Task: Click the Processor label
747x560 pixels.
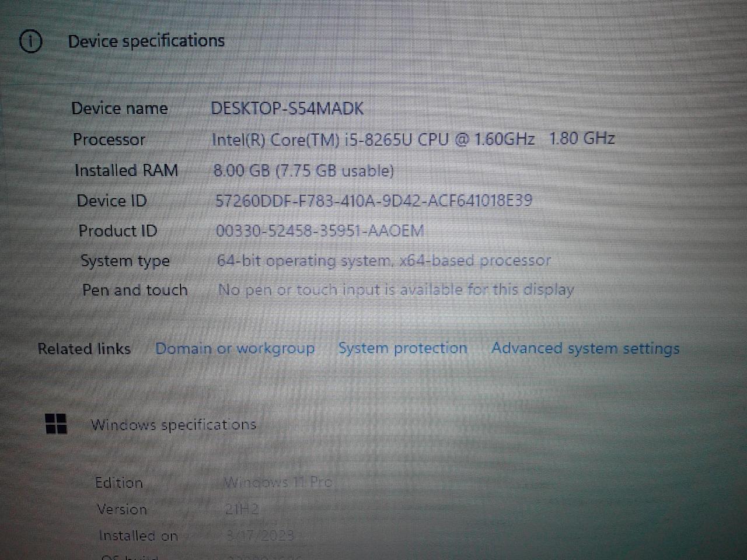Action: click(109, 140)
